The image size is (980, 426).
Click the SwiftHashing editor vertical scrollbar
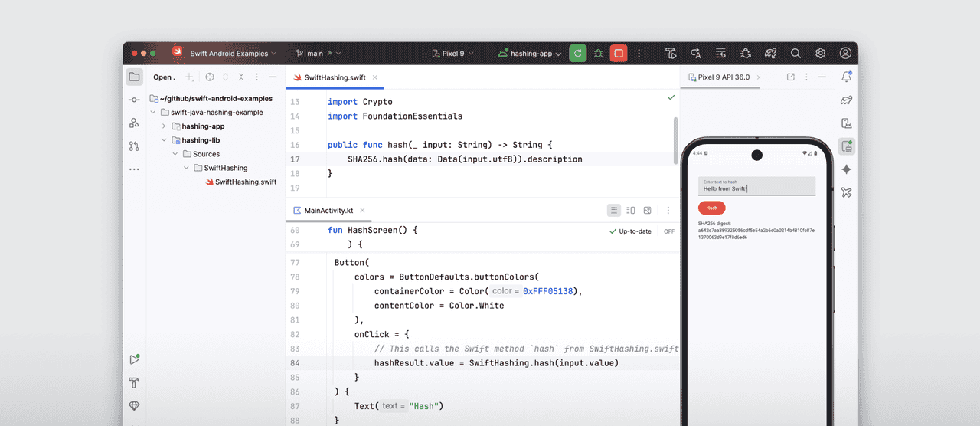(675, 141)
